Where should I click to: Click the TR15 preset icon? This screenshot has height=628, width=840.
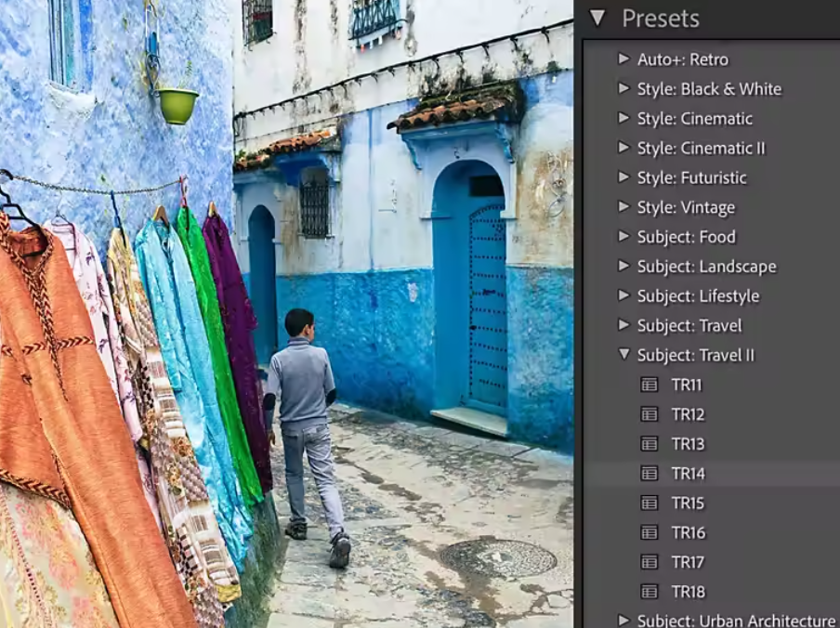(x=650, y=504)
